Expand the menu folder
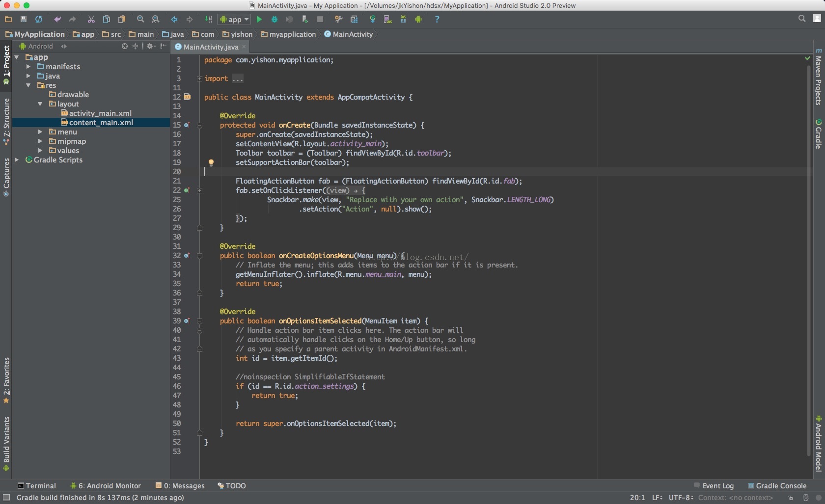The image size is (825, 504). coord(40,132)
